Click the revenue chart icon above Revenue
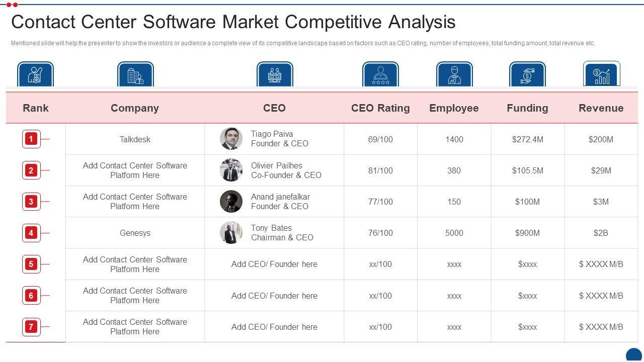This screenshot has height=362, width=644. (601, 74)
